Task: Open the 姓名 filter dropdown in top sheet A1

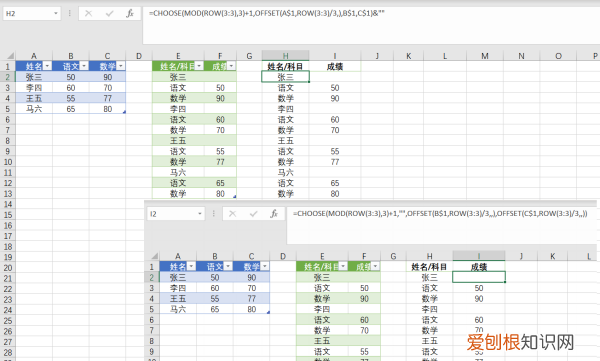Action: click(47, 66)
